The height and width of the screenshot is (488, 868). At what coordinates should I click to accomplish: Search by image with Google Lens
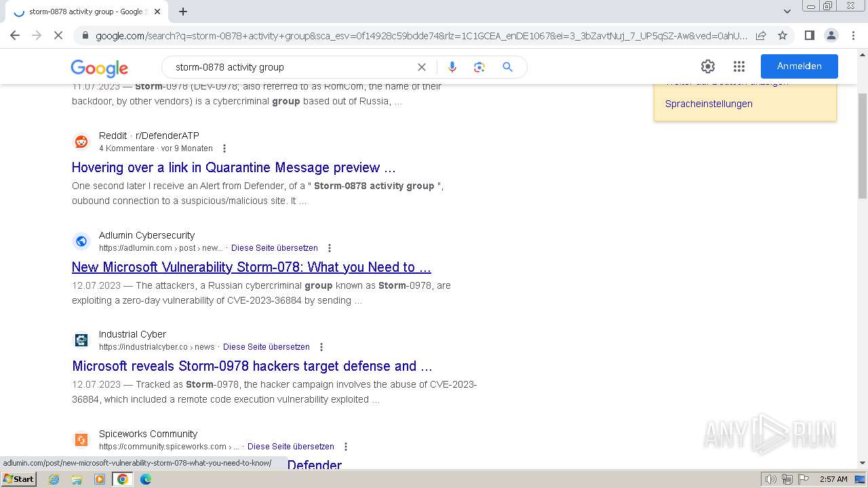479,67
